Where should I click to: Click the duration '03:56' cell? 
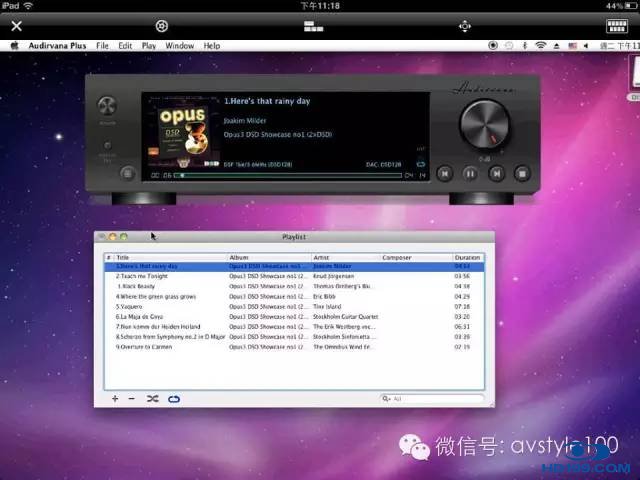coord(462,276)
